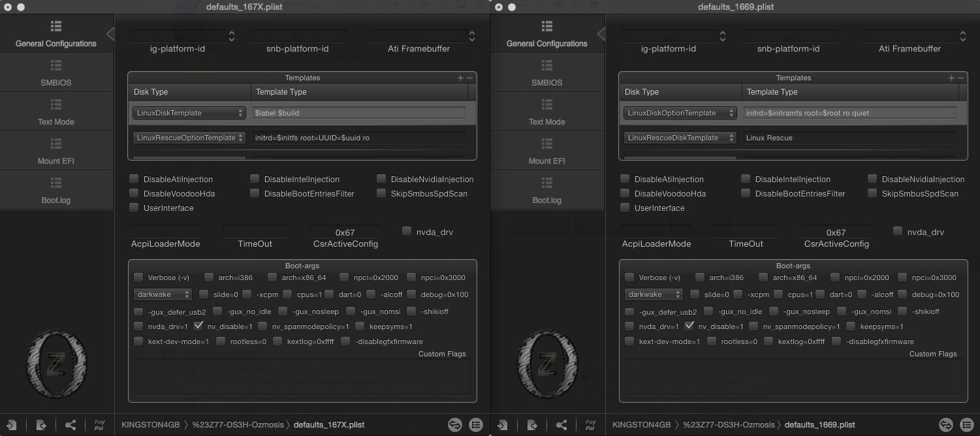Click the PayPal icon in defaults_1669.plist window
Viewport: 980px width, 436px height.
590,425
